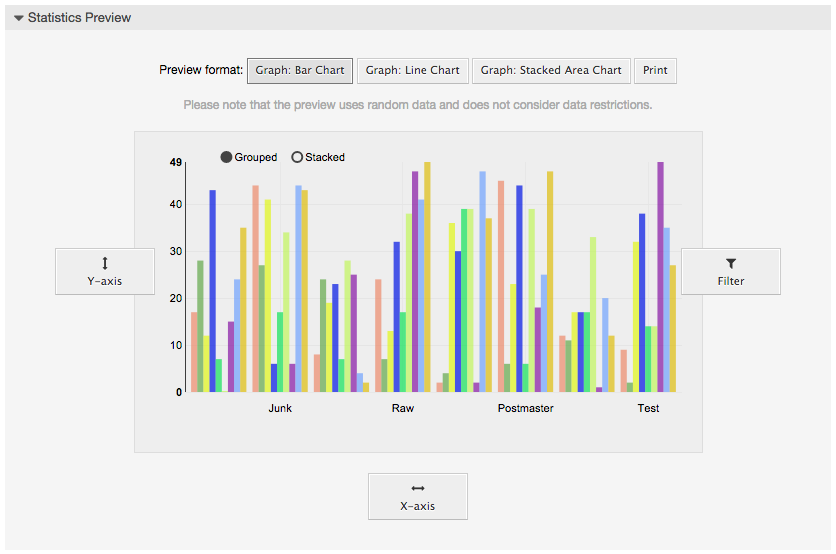Click the 10 y-axis tick label
This screenshot has height=554, width=836.
click(176, 346)
